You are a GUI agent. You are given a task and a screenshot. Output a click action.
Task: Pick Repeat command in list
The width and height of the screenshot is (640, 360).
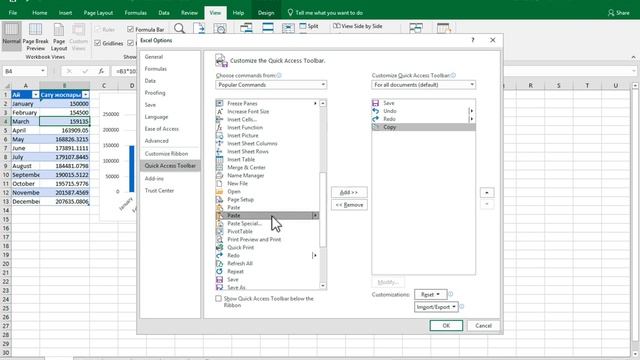235,271
